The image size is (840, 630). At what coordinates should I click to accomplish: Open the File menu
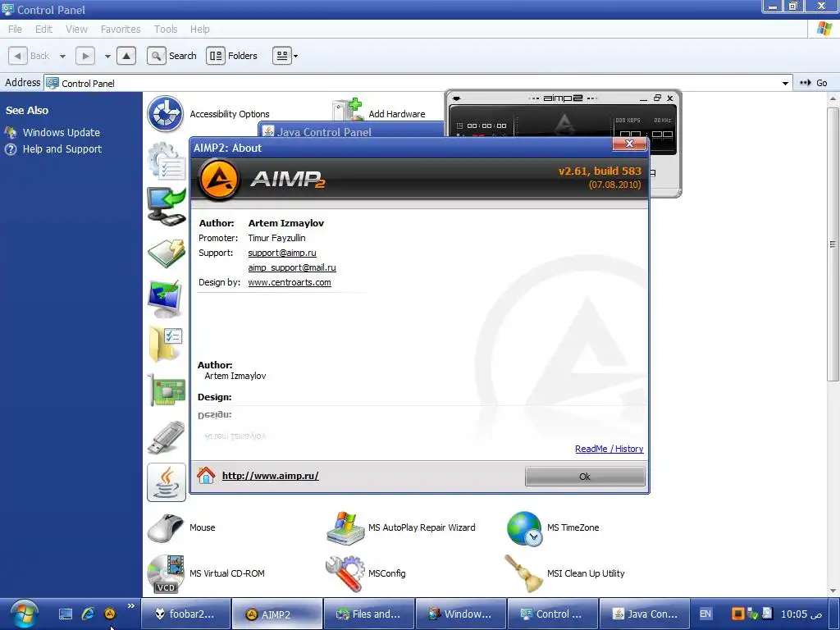(x=15, y=29)
